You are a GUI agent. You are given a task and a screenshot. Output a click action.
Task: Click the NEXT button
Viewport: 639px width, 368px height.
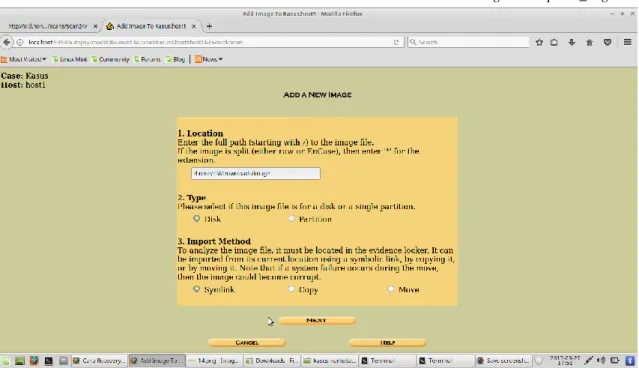click(x=317, y=320)
